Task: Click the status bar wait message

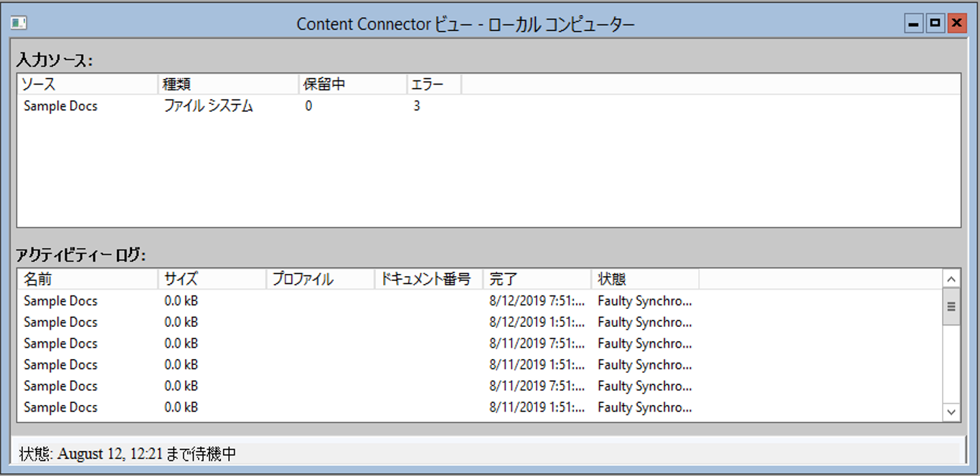Action: pos(128,454)
